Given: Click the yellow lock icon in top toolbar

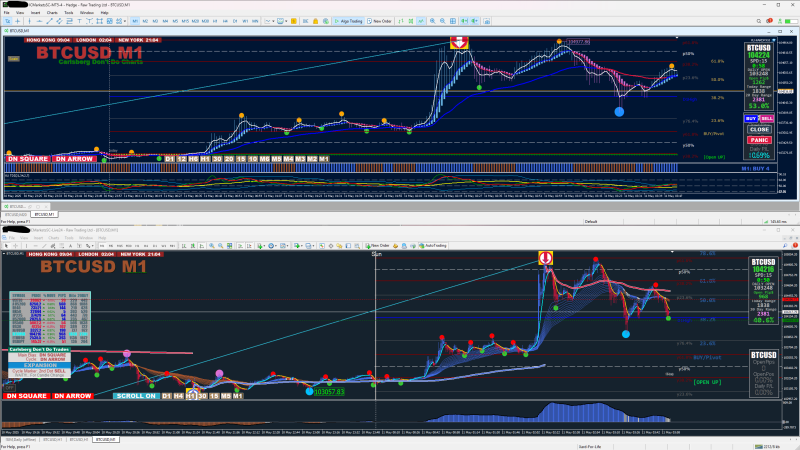Looking at the screenshot, I should (315, 21).
